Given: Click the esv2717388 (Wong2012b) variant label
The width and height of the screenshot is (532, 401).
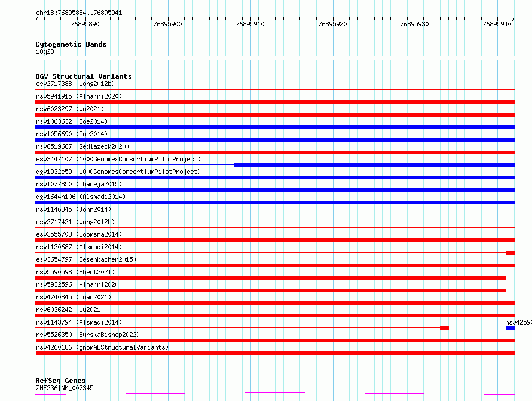Looking at the screenshot, I should pyautogui.click(x=75, y=84).
